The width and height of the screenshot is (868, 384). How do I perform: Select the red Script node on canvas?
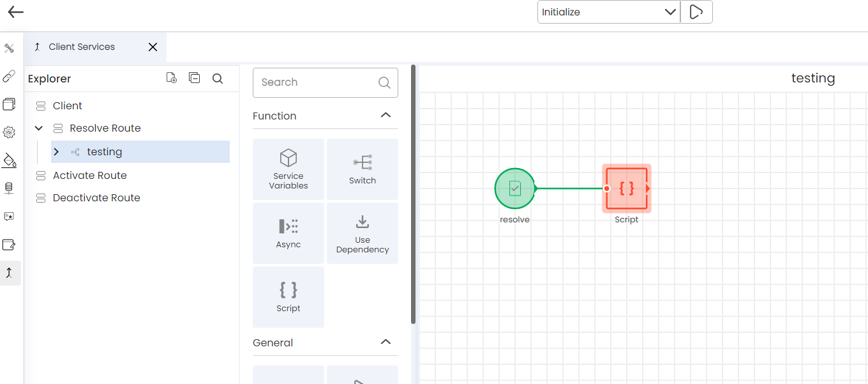click(627, 188)
